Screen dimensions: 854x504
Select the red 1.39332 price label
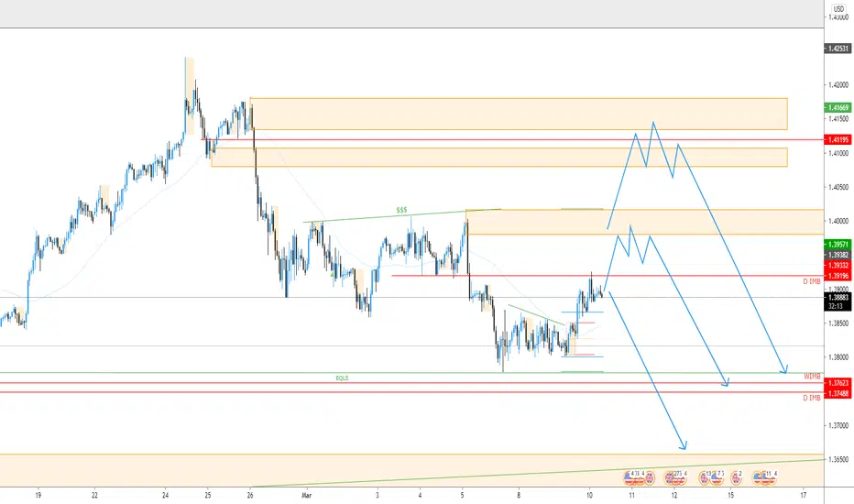838,266
